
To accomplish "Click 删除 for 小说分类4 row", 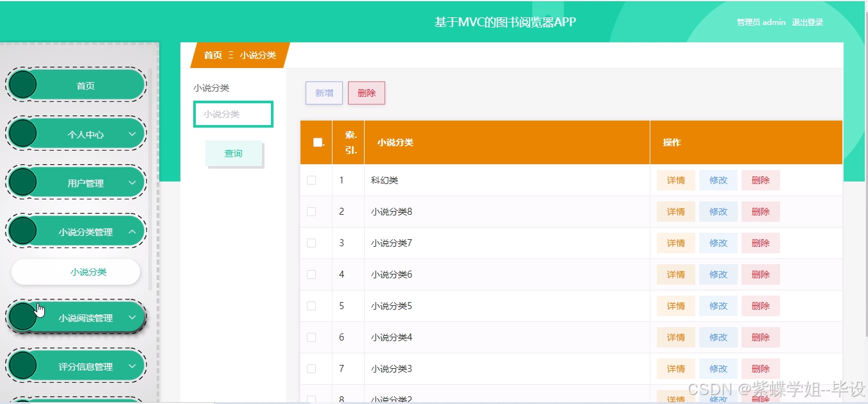I will (761, 337).
